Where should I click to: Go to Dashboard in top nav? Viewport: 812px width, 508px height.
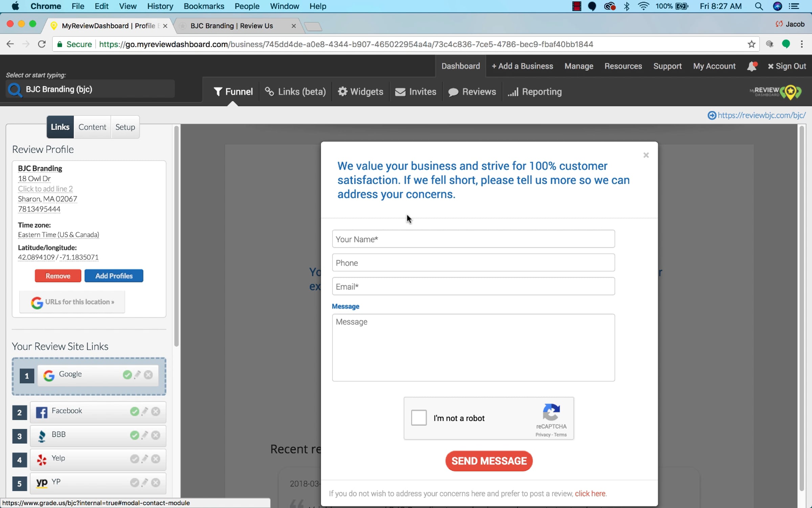(x=460, y=66)
